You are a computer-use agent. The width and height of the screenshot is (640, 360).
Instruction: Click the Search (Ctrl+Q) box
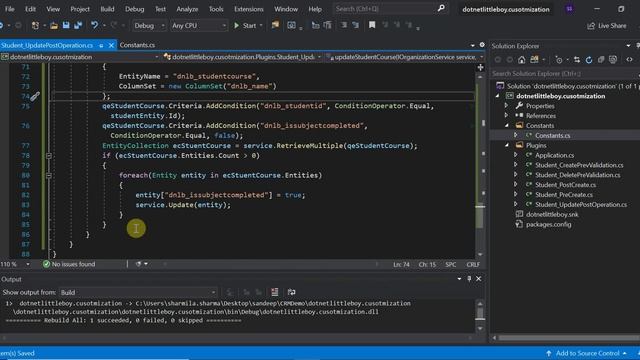(390, 9)
